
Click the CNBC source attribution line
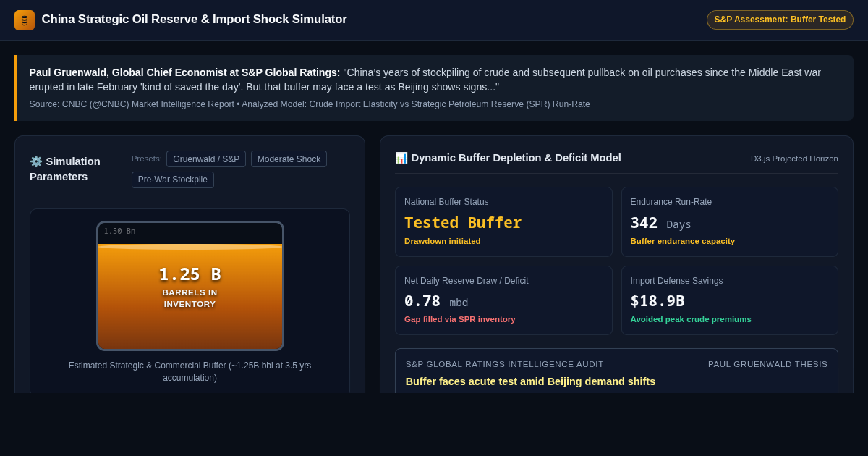[310, 104]
